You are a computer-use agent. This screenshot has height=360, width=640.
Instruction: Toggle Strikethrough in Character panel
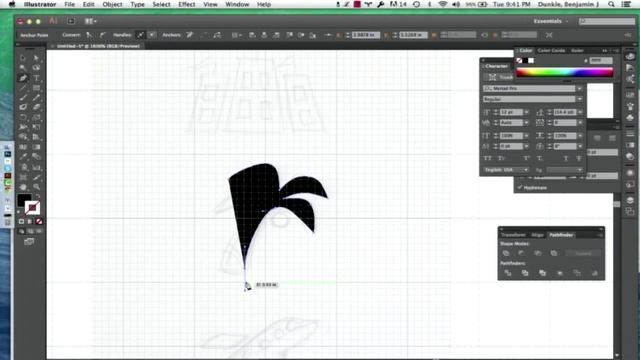coord(579,158)
